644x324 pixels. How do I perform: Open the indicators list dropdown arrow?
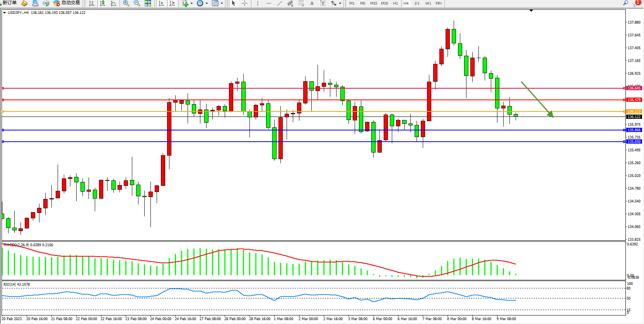pos(191,3)
